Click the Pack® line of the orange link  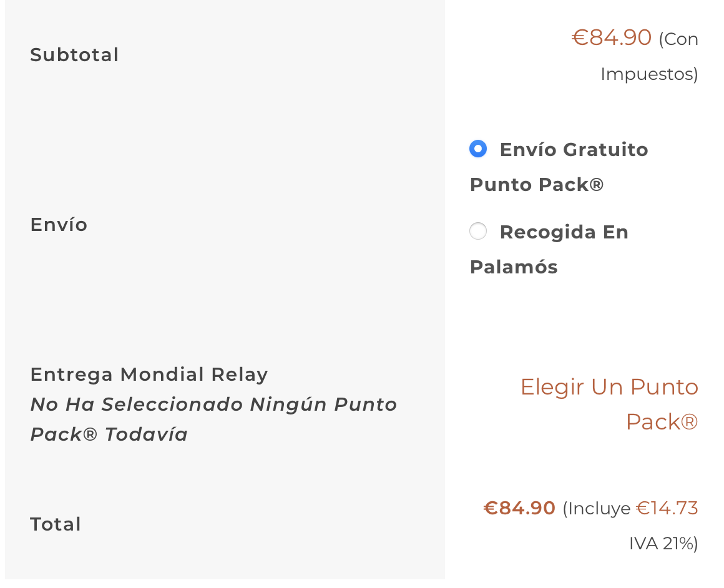[662, 422]
